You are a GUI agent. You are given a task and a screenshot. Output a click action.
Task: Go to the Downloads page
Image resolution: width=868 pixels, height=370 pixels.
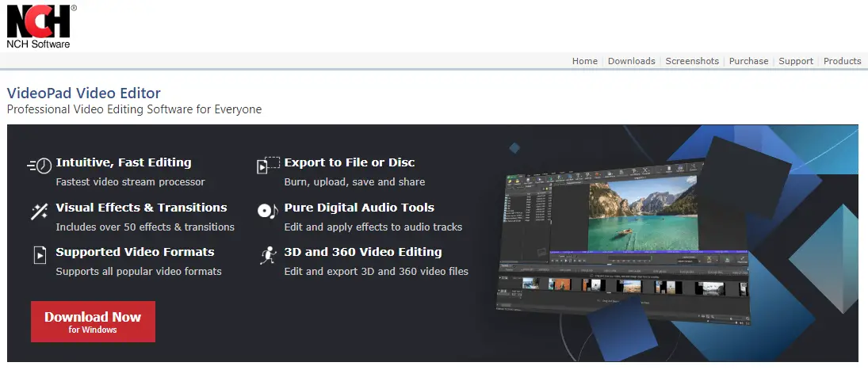point(631,61)
